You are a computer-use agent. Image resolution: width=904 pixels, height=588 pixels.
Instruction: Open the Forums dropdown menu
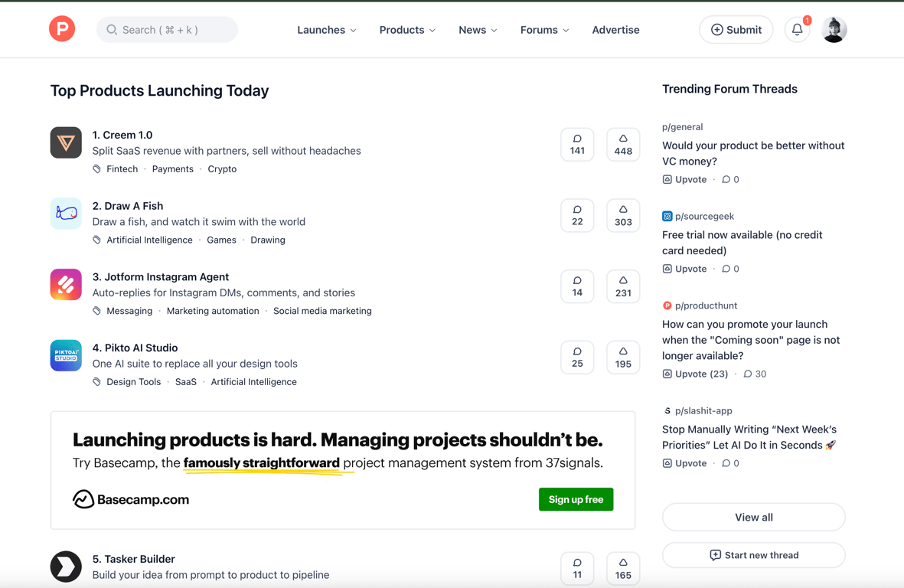click(x=544, y=30)
